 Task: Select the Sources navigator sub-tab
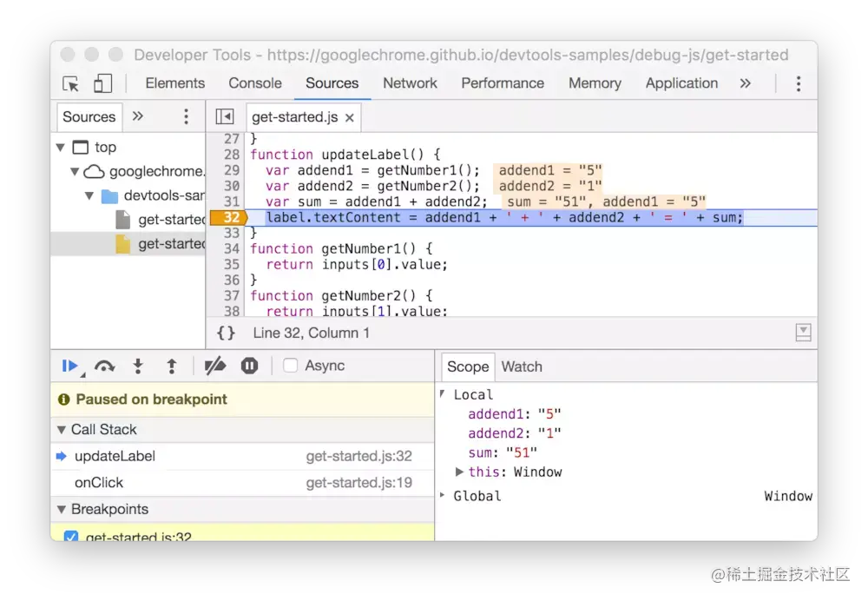click(x=89, y=117)
